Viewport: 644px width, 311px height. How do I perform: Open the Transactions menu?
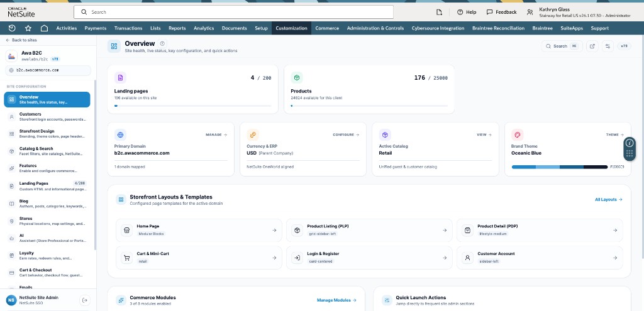[x=128, y=28]
